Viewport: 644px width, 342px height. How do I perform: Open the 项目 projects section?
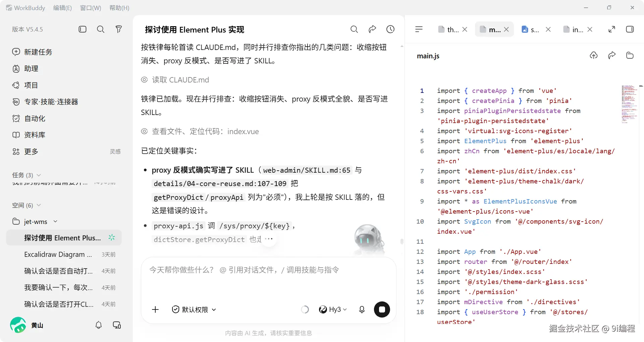(25, 85)
